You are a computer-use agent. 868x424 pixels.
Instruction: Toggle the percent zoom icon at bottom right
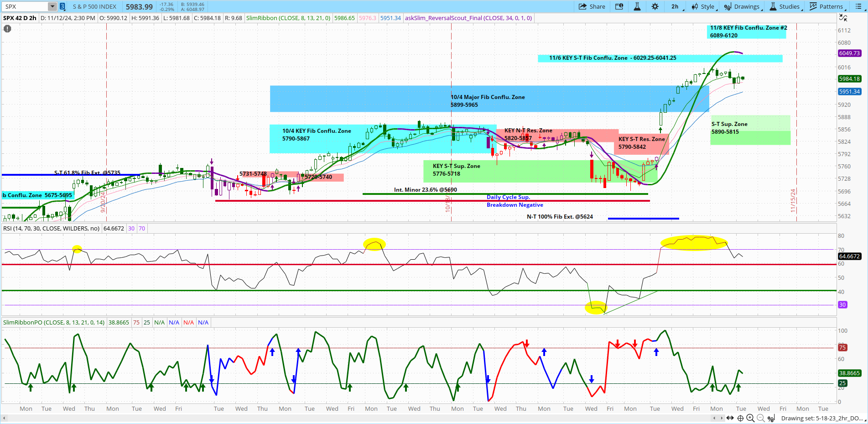pos(771,418)
